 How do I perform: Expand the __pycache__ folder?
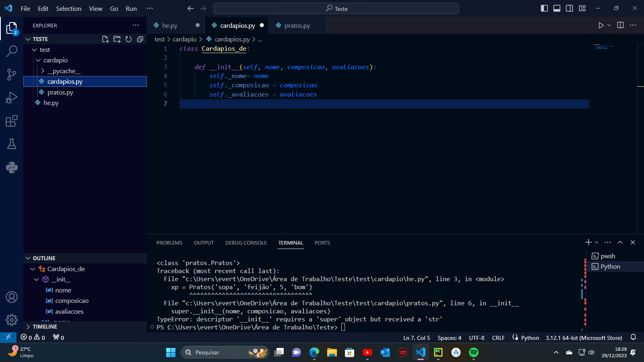(x=43, y=71)
